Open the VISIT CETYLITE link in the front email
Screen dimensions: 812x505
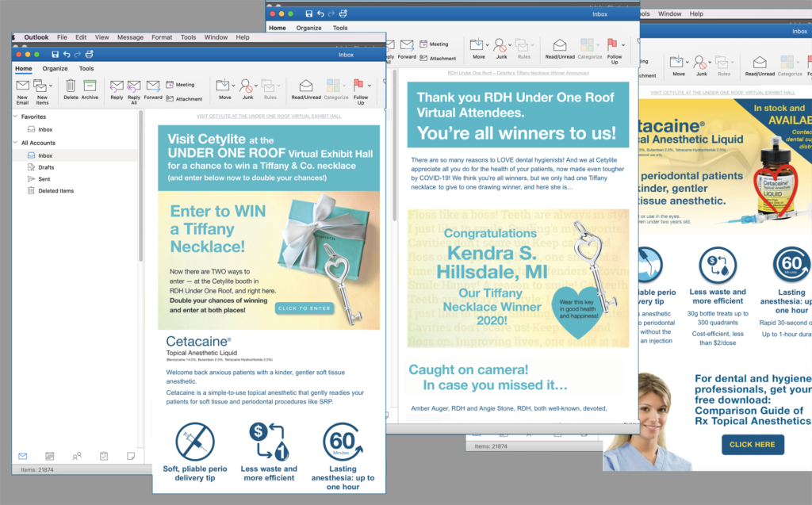(269, 116)
